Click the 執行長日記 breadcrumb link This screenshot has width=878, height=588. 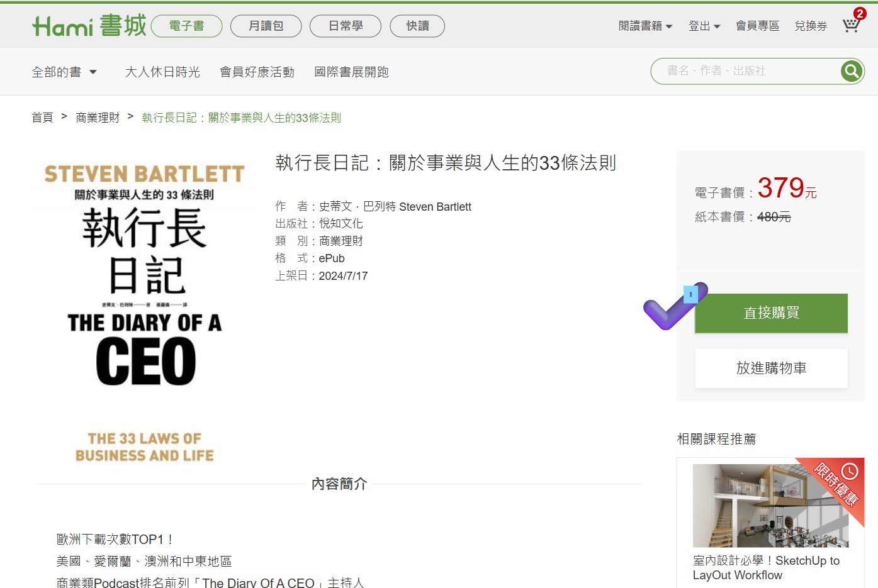[x=242, y=118]
